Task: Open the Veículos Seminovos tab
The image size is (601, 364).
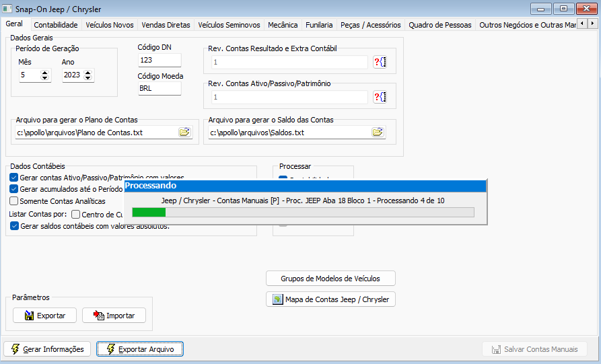Action: [229, 25]
